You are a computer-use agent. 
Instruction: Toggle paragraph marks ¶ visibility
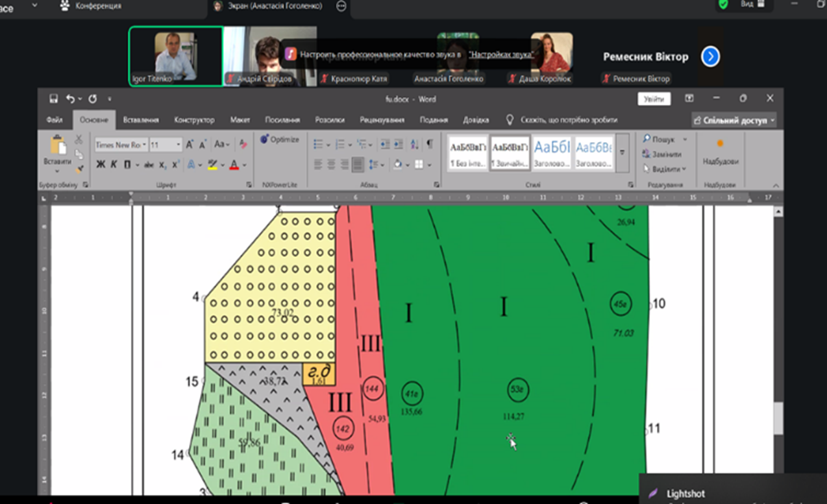pyautogui.click(x=429, y=144)
